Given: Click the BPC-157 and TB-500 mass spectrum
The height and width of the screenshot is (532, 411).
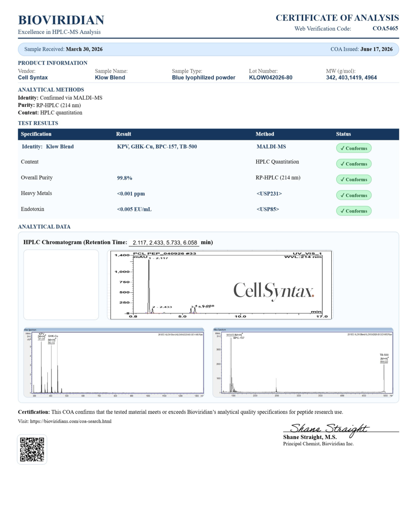Looking at the screenshot, I should (x=303, y=362).
